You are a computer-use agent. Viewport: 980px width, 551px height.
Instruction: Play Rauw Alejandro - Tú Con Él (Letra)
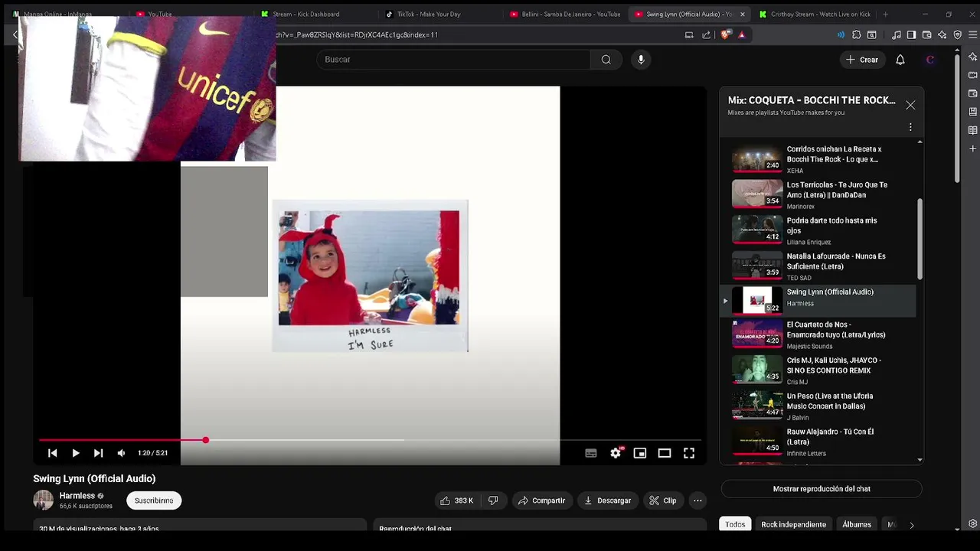817,442
